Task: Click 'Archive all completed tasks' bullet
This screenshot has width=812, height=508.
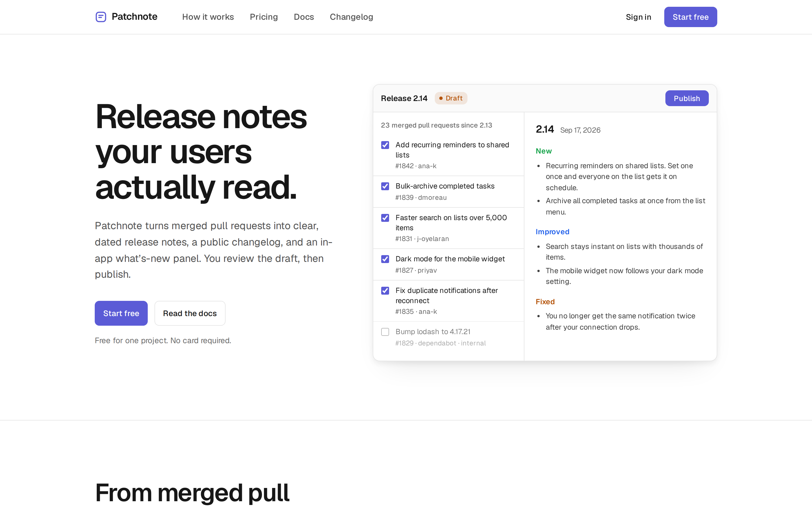Action: (625, 206)
